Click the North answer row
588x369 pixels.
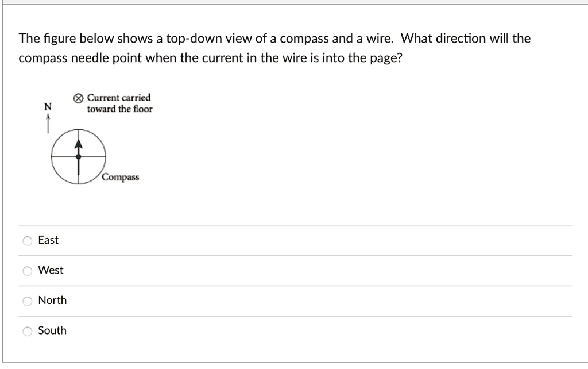[230, 300]
